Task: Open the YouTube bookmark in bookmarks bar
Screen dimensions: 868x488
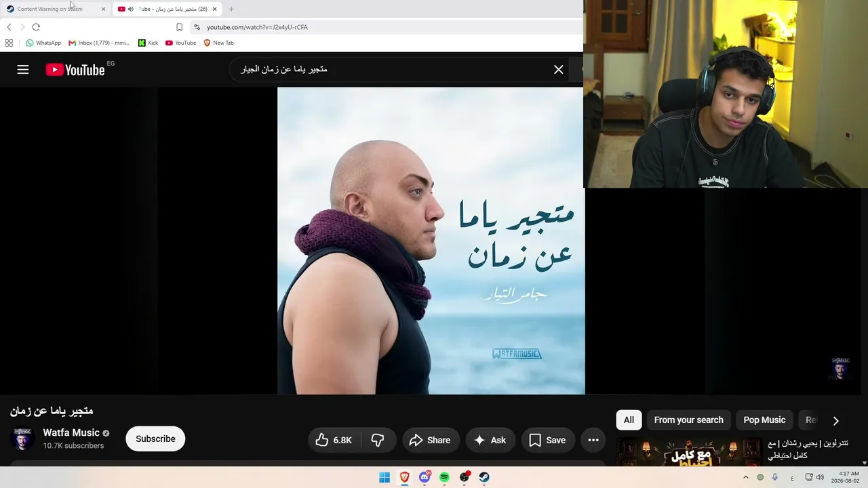Action: click(180, 43)
